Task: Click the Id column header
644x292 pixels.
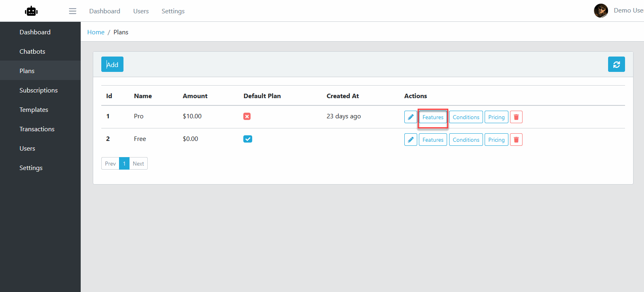Action: click(x=109, y=96)
